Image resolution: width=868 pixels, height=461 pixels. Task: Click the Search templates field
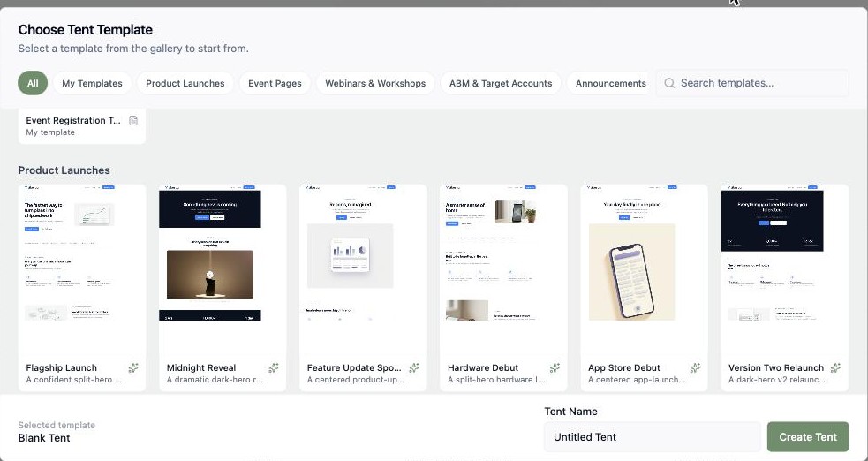pos(752,83)
